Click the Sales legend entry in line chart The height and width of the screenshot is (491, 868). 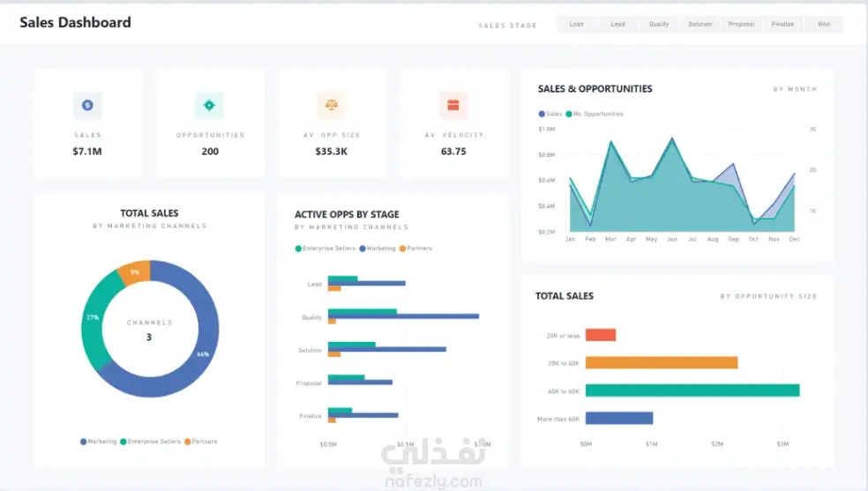point(550,114)
